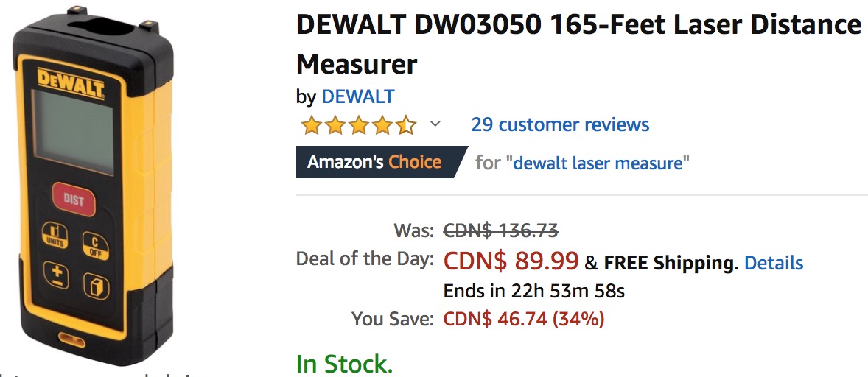The image size is (868, 377).
Task: Open the DEWALT brand link after 'by'
Action: pyautogui.click(x=358, y=96)
